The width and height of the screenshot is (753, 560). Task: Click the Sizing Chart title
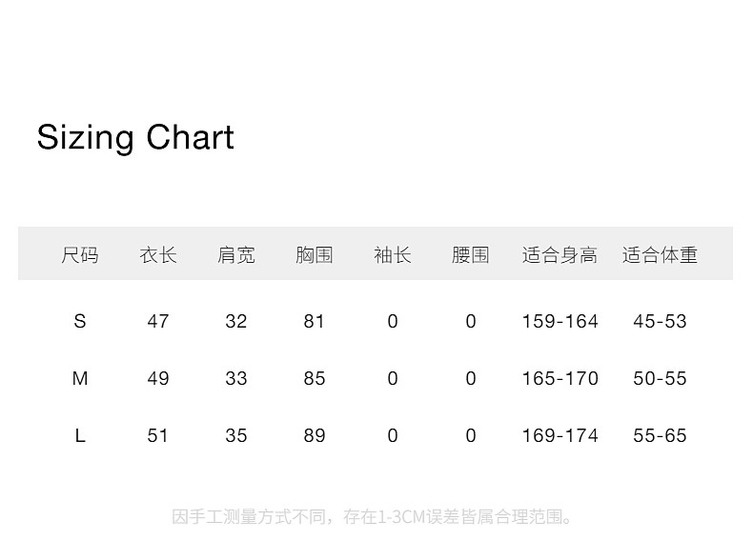click(x=135, y=138)
